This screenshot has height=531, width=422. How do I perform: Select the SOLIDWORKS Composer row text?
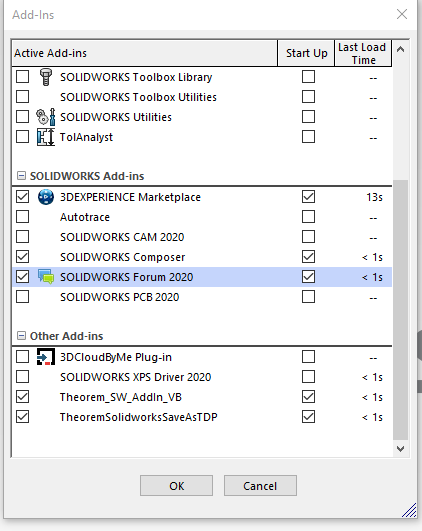coord(123,257)
